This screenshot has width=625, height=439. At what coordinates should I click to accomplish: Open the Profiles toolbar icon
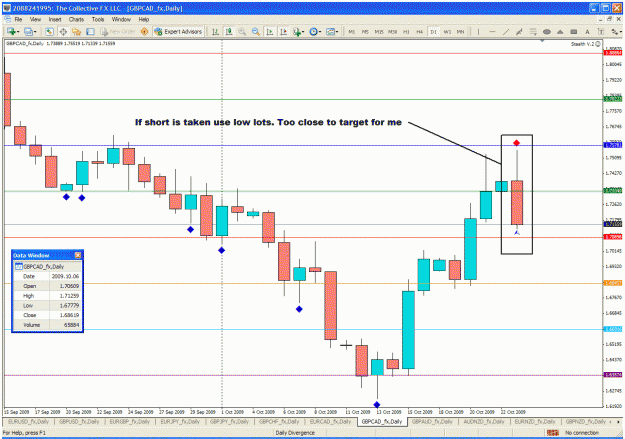28,31
